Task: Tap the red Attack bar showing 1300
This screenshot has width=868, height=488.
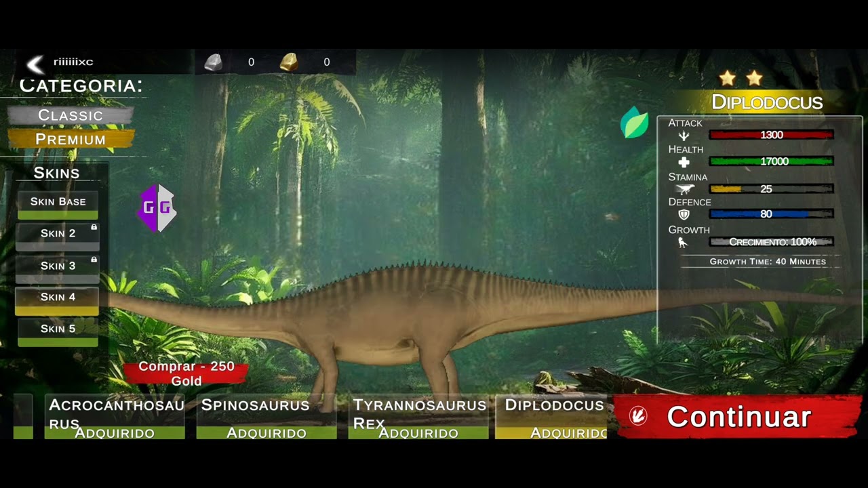Action: coord(772,135)
